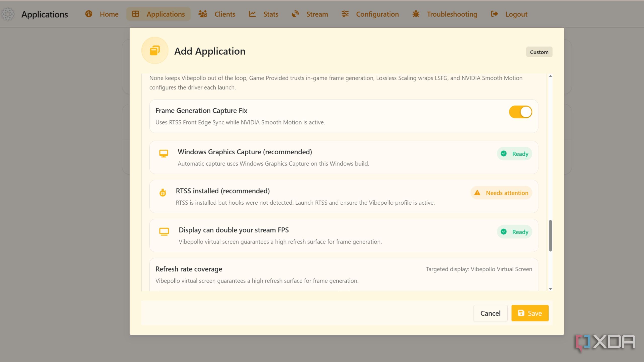Click the Troubleshooting bug icon

416,14
